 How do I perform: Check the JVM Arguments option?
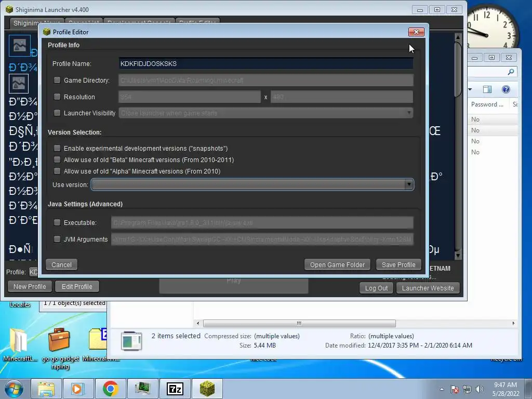57,239
